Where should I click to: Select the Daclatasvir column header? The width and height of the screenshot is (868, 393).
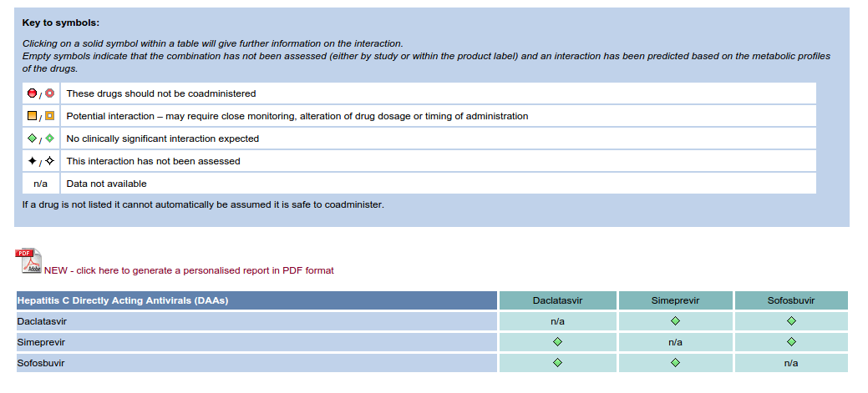pos(557,300)
